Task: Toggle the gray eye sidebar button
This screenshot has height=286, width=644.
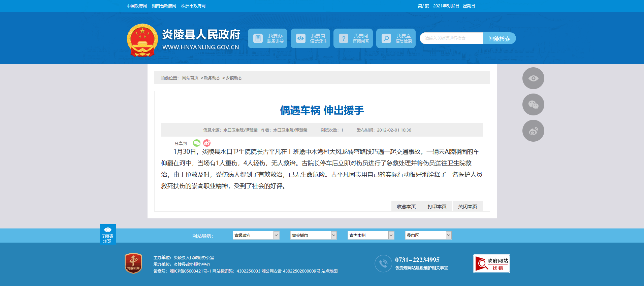Action: (533, 78)
